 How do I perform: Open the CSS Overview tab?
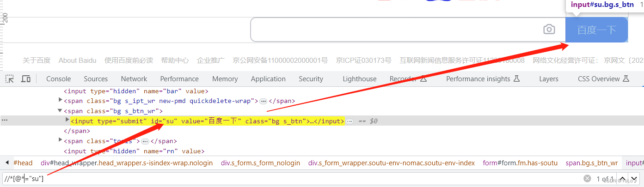pos(603,79)
